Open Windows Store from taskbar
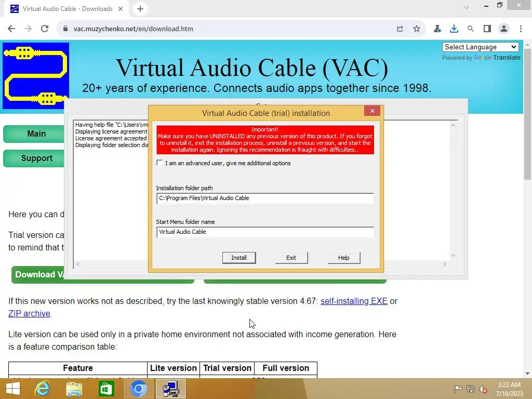The height and width of the screenshot is (399, 532). click(106, 389)
